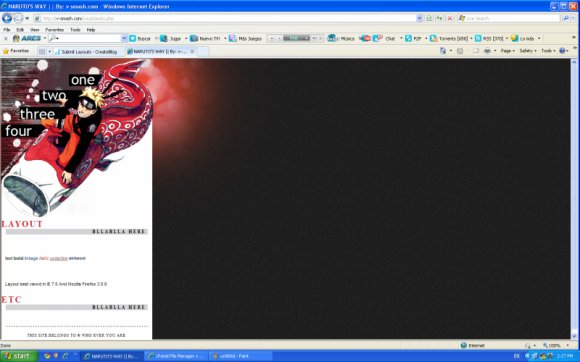Click the Print icon in command bar
The height and width of the screenshot is (362, 580).
point(488,51)
